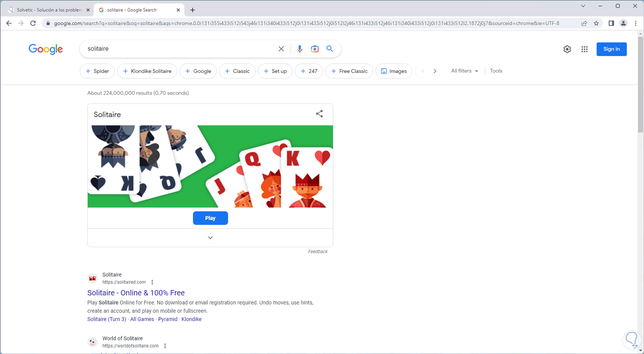This screenshot has height=354, width=644.
Task: Send Feedback on the Solitaire card
Action: 318,251
